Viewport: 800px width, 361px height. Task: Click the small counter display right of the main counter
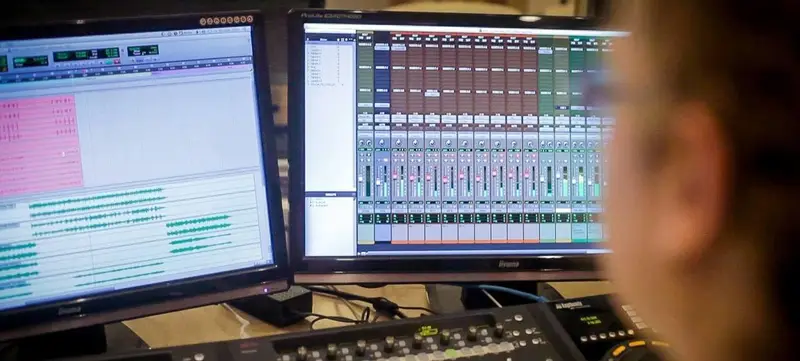[x=143, y=50]
